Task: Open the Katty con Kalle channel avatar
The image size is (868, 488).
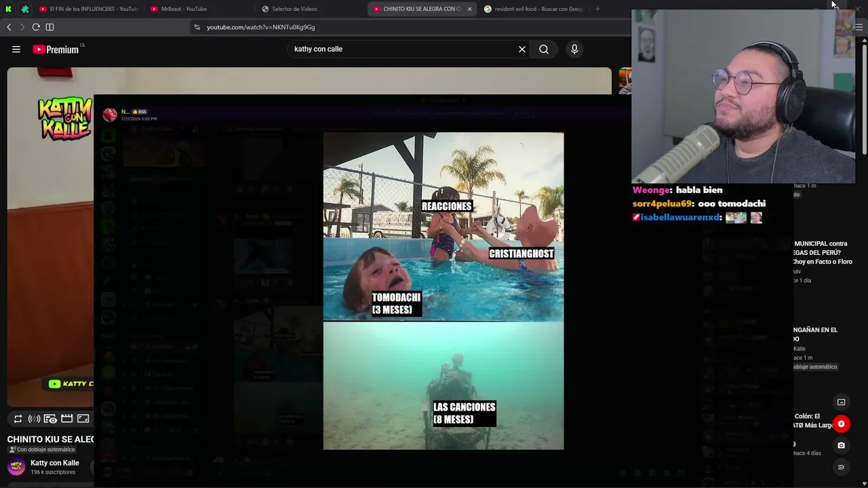Action: [x=16, y=467]
